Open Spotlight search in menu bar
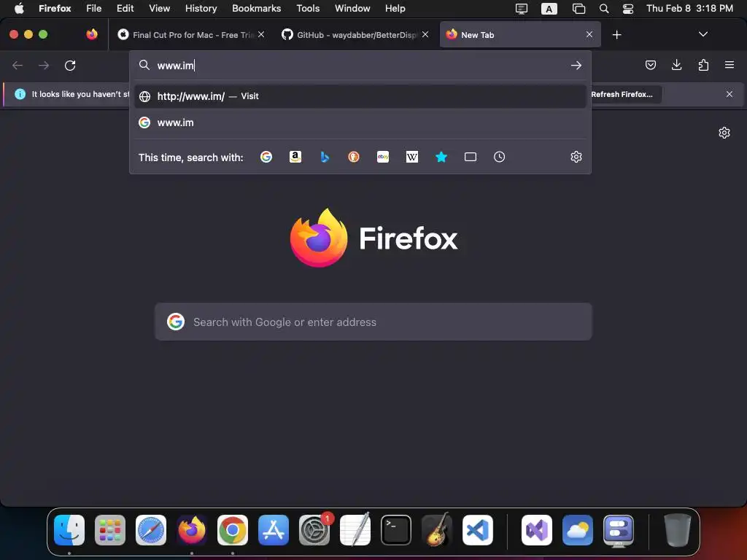This screenshot has height=560, width=747. click(603, 8)
